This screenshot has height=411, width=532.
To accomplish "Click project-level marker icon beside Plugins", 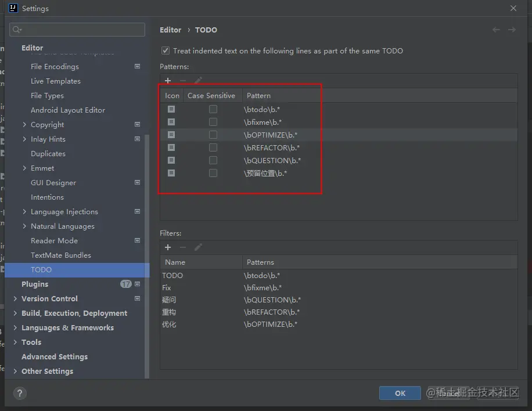I will [138, 284].
